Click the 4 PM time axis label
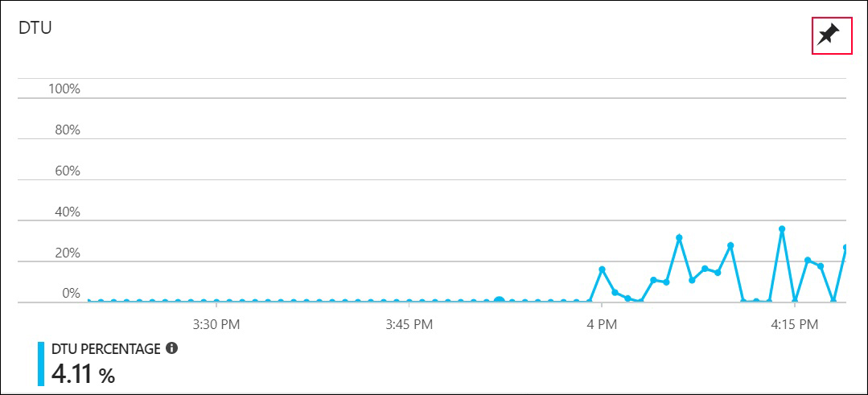Screen dimensions: 868x395 [x=603, y=325]
